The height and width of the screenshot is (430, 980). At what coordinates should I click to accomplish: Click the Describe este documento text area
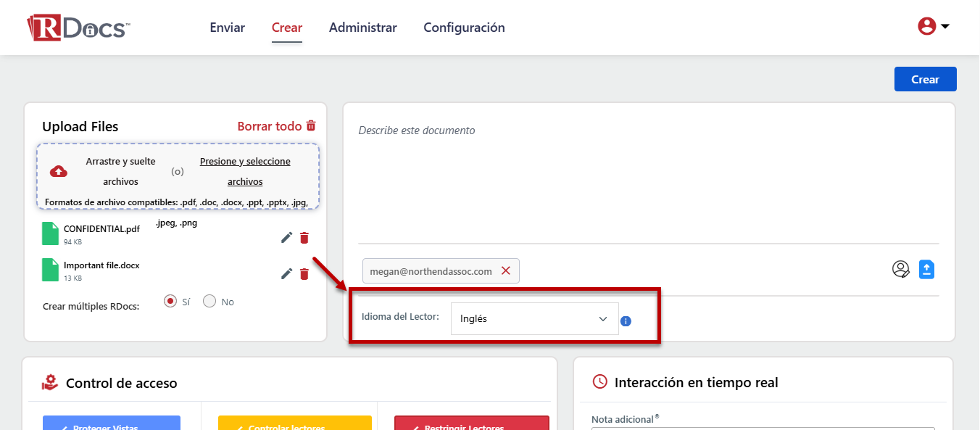(648, 181)
